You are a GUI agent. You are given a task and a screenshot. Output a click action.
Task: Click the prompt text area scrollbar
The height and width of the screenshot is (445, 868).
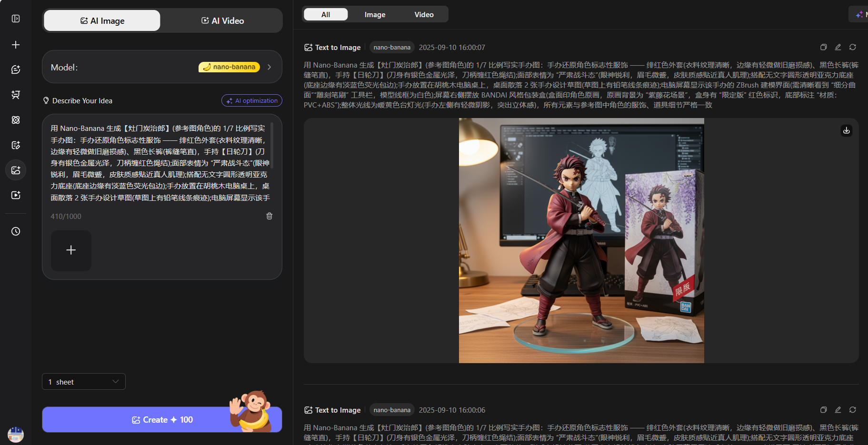pyautogui.click(x=272, y=145)
